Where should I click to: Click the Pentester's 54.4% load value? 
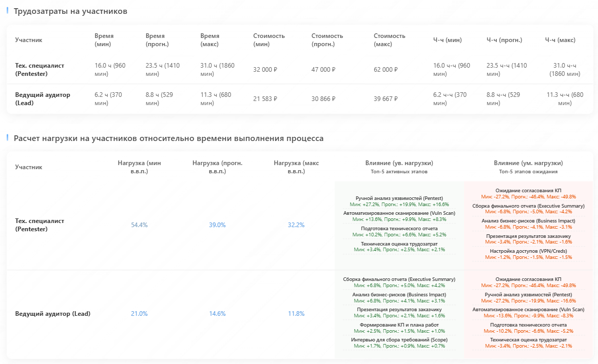click(x=139, y=225)
